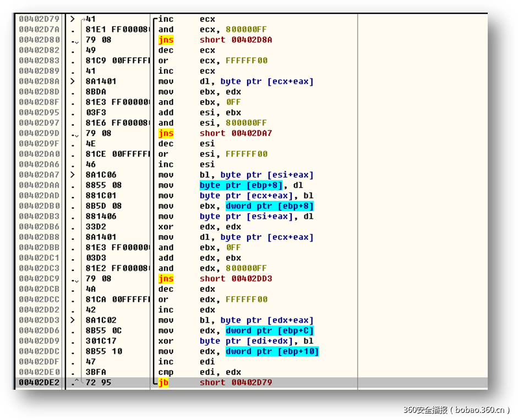Click the operand 'short 00402D8A'
518x420 pixels.
(x=236, y=40)
